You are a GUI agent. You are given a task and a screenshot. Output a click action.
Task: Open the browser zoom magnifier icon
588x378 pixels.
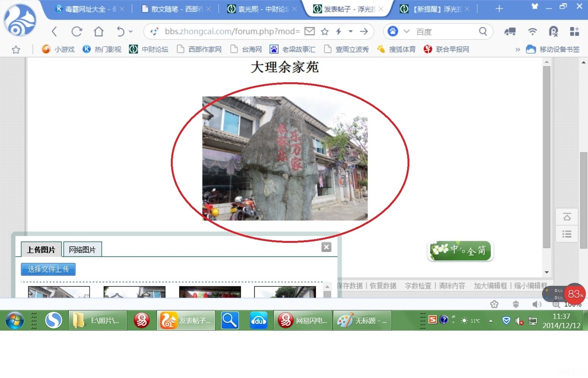pyautogui.click(x=556, y=304)
